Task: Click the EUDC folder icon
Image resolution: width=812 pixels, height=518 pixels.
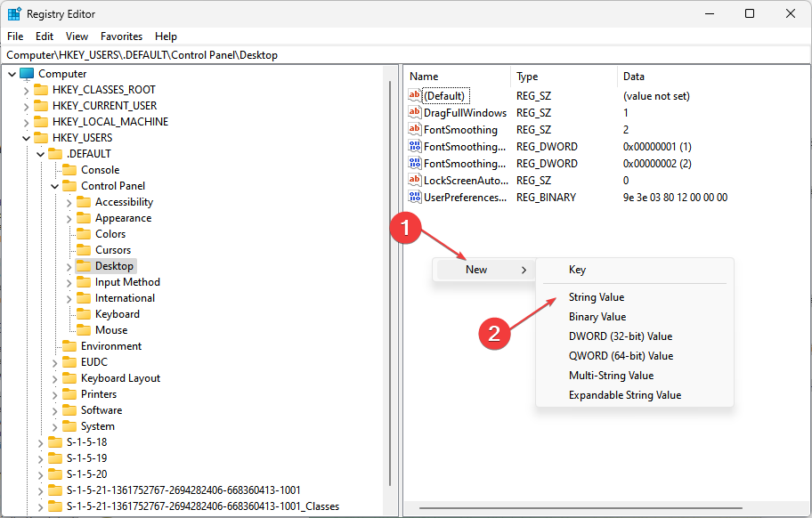Action: coord(69,363)
